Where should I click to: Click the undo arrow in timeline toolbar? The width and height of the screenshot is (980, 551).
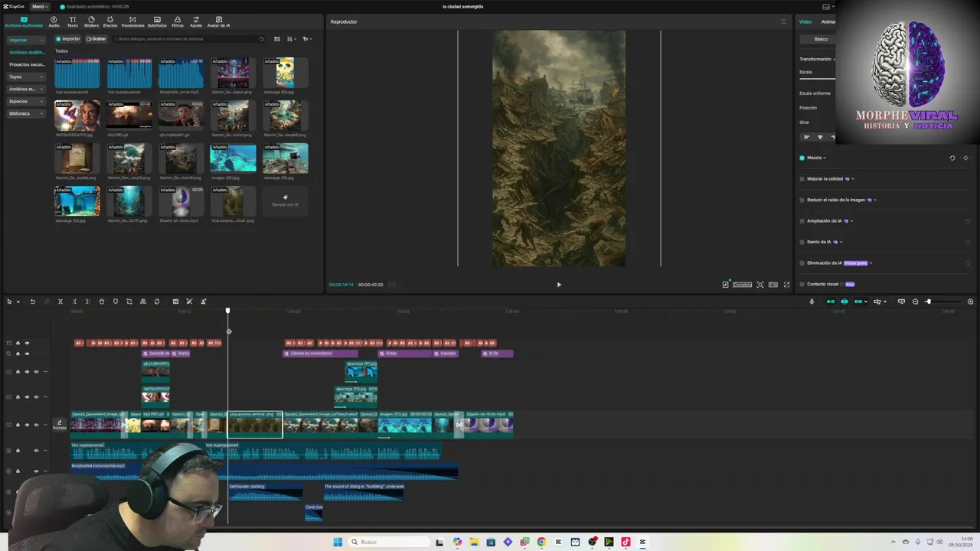tap(32, 302)
